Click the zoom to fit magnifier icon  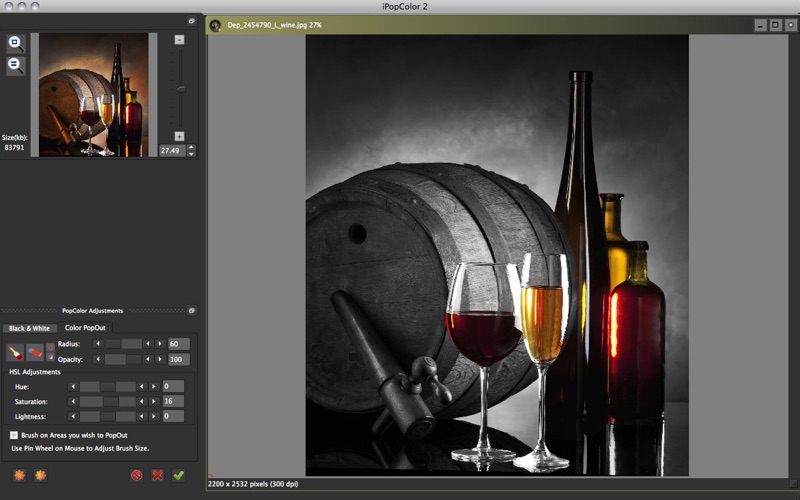click(16, 43)
